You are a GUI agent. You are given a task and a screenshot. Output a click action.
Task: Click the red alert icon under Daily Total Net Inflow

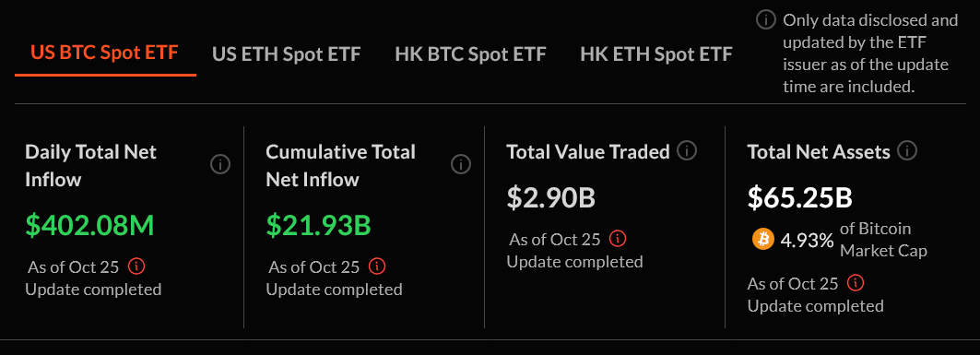click(x=136, y=266)
